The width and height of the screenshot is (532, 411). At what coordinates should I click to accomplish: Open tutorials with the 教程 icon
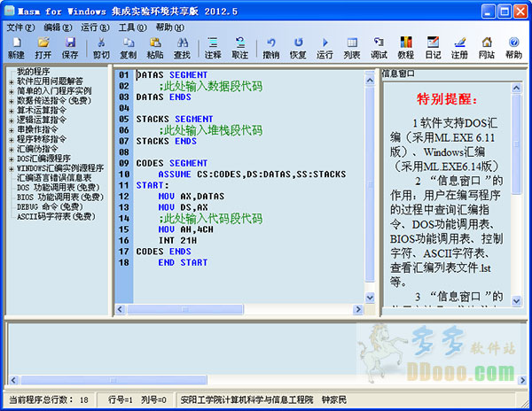pos(406,48)
